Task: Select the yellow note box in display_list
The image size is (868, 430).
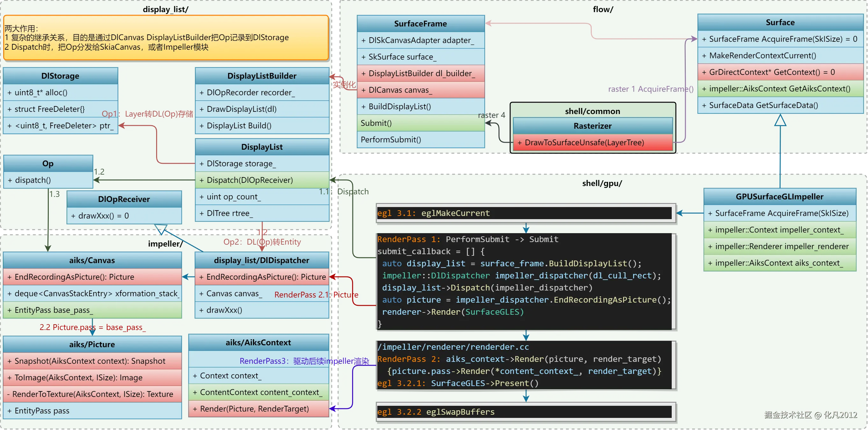Action: (166, 38)
